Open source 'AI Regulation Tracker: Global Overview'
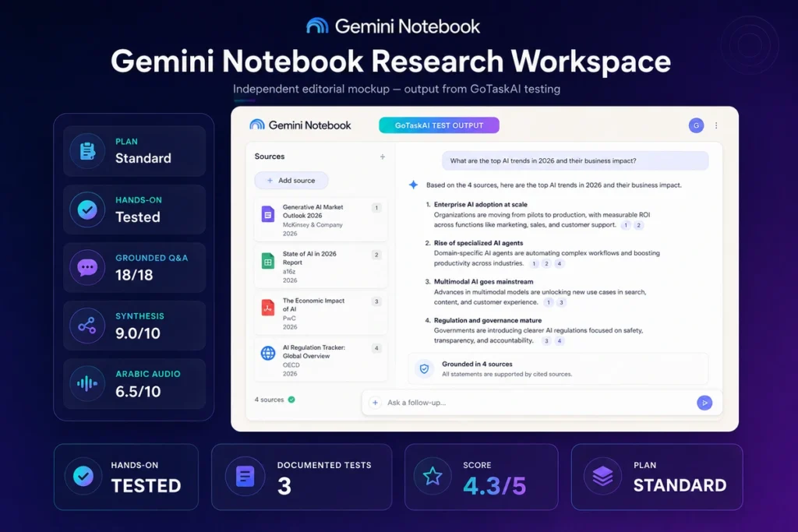 (x=320, y=360)
